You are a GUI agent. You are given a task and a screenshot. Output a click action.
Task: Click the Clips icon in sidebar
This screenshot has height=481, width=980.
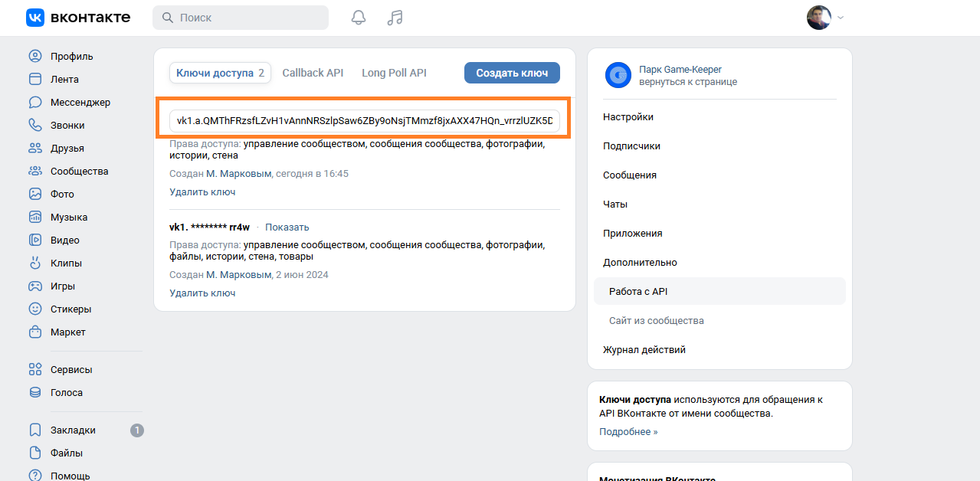tap(35, 263)
